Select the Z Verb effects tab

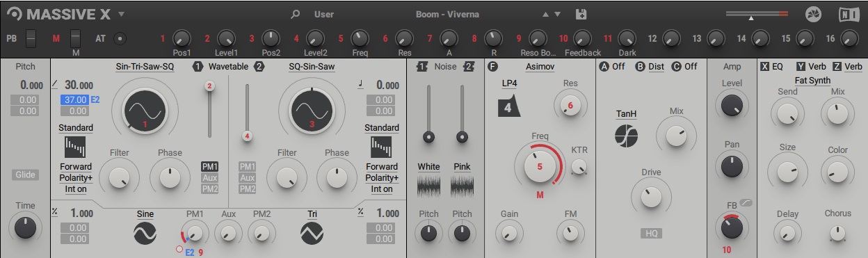coord(847,67)
